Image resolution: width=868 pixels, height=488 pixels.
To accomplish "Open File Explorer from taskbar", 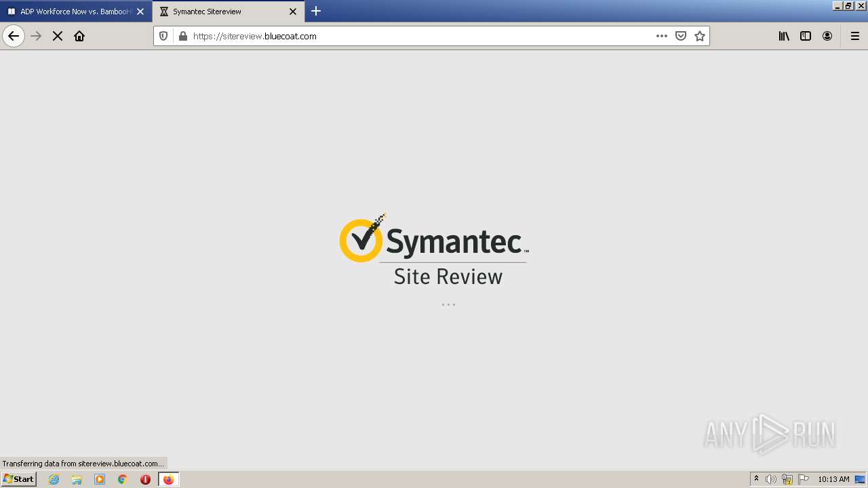I will point(77,479).
